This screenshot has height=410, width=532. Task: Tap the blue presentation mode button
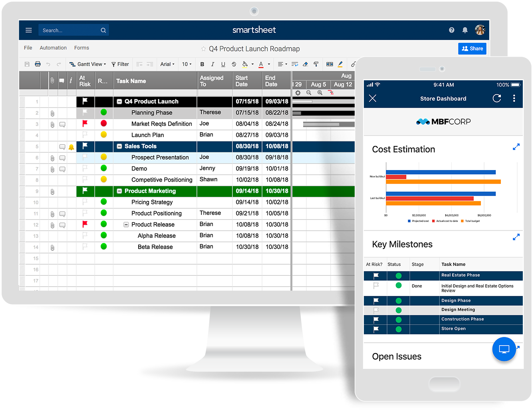point(504,349)
